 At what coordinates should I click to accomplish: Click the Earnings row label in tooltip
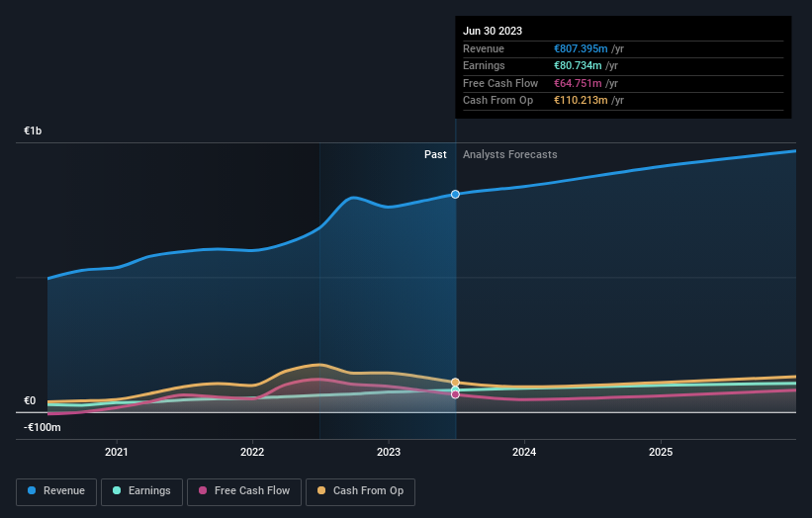(484, 65)
